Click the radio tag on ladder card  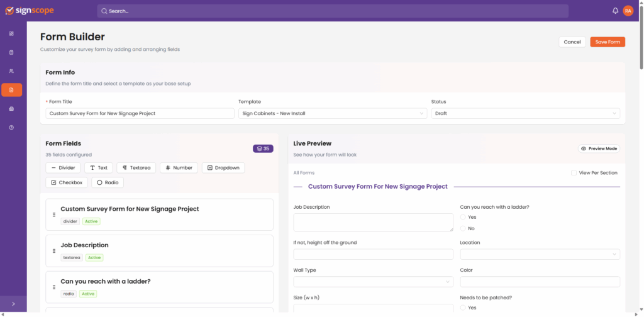[x=69, y=294]
